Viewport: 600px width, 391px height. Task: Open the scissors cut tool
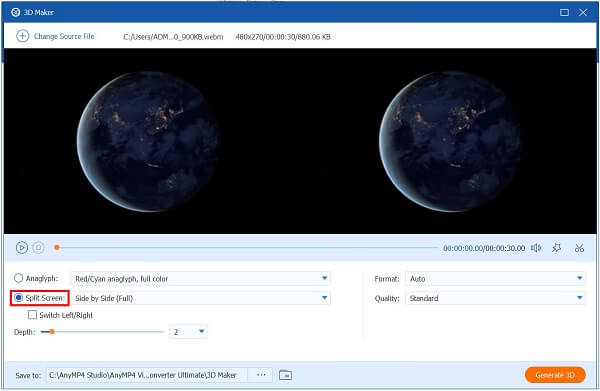point(579,248)
